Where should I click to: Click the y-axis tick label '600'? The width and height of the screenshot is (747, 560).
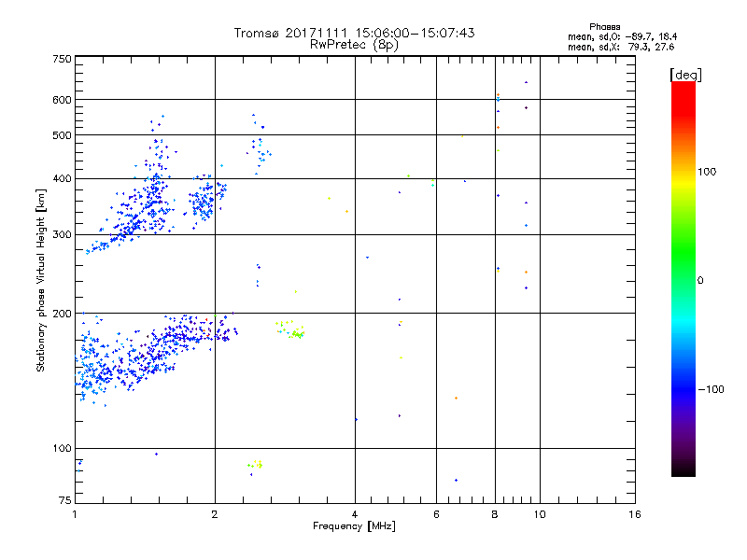pyautogui.click(x=62, y=100)
